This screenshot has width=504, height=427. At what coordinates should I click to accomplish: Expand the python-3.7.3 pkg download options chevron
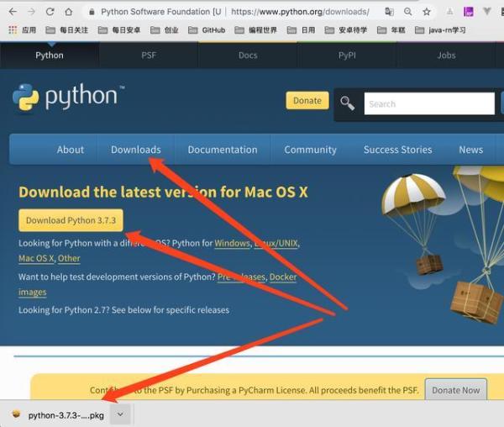[x=120, y=414]
